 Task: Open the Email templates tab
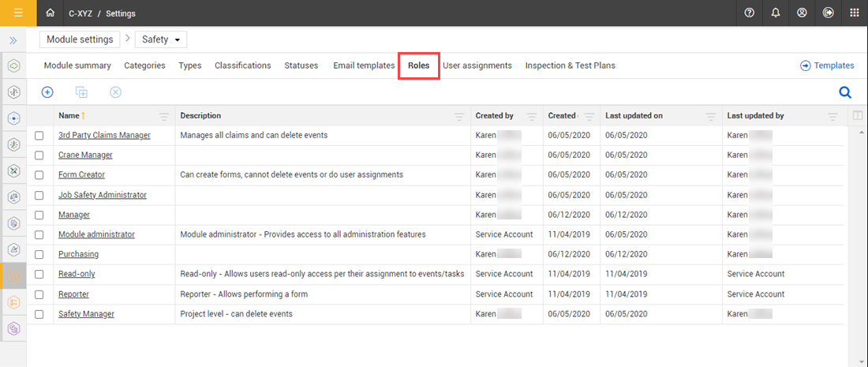point(364,66)
